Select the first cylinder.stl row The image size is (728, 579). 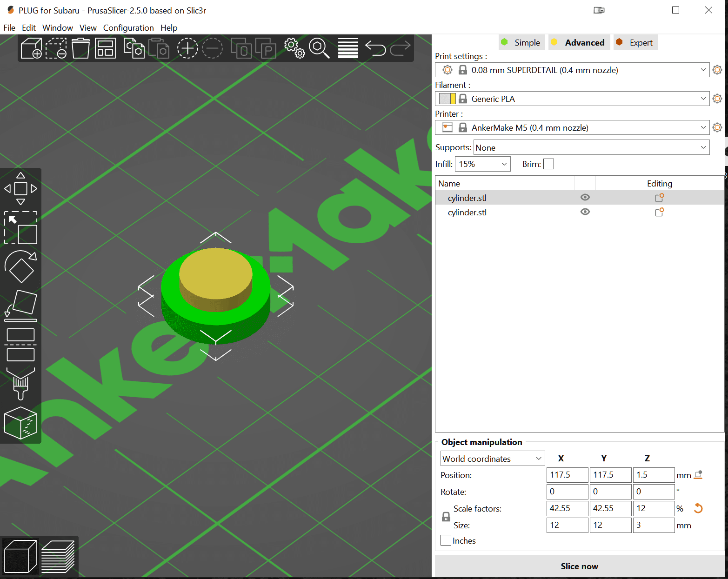click(x=580, y=198)
